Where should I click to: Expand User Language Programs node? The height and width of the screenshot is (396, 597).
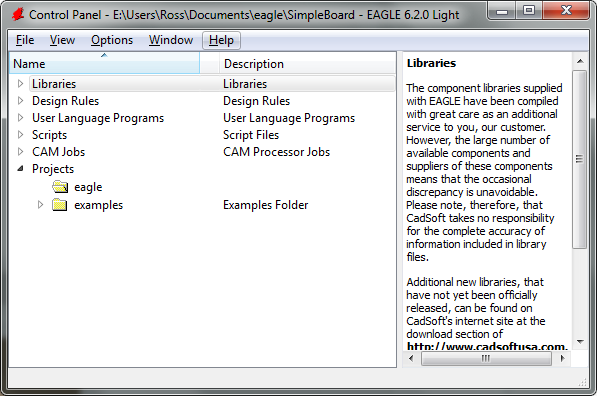pyautogui.click(x=21, y=118)
